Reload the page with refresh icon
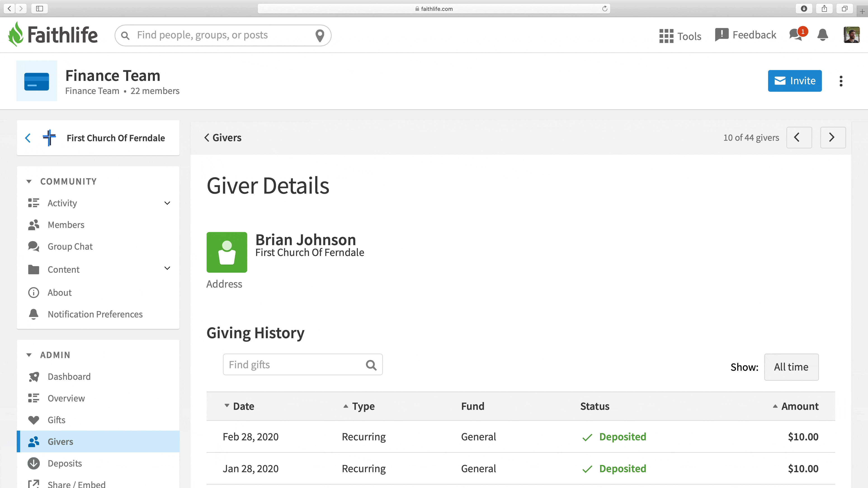The image size is (868, 488). tap(604, 8)
